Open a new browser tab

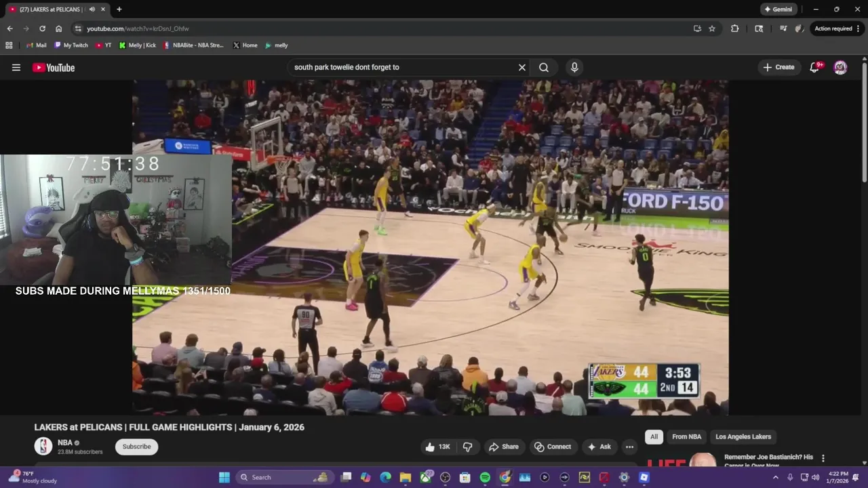(x=119, y=9)
